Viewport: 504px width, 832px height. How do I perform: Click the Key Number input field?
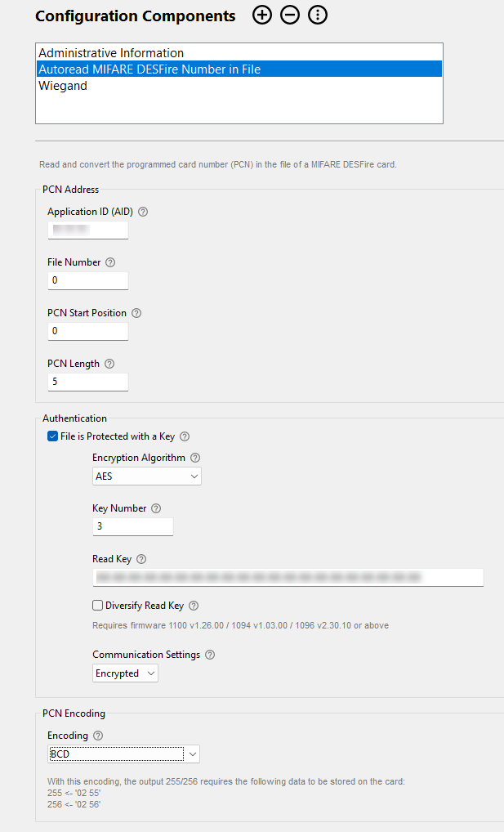pos(132,526)
